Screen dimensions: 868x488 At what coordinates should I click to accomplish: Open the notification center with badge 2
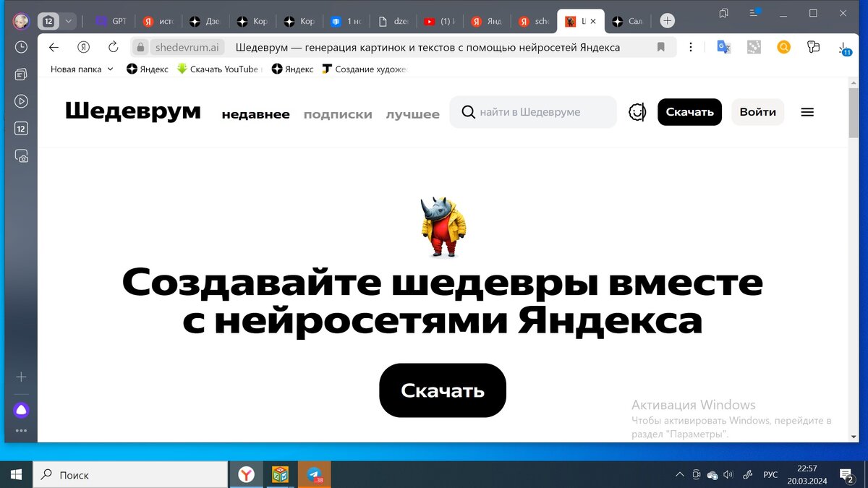click(846, 475)
